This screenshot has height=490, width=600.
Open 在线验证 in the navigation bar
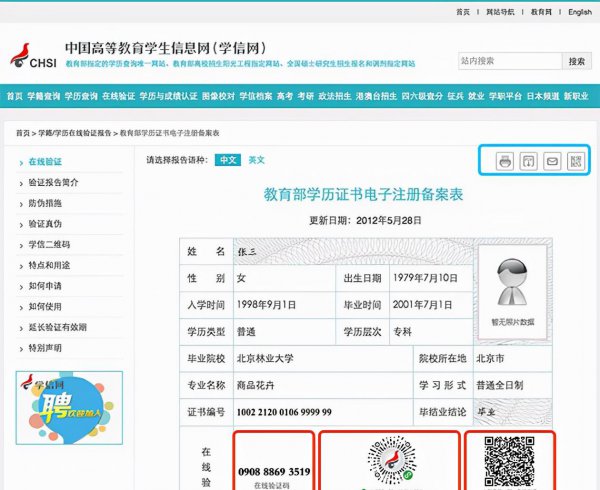click(119, 96)
